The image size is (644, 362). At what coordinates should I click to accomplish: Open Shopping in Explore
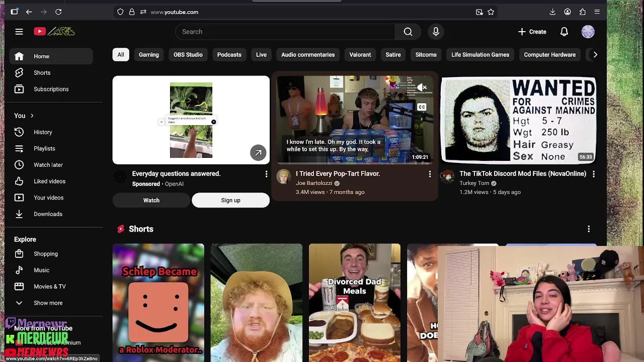point(51,254)
